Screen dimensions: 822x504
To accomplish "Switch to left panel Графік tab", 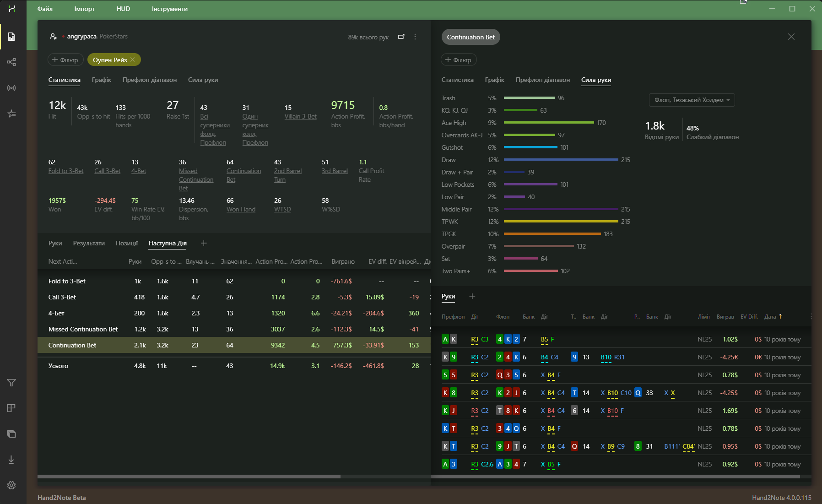I will pos(102,80).
